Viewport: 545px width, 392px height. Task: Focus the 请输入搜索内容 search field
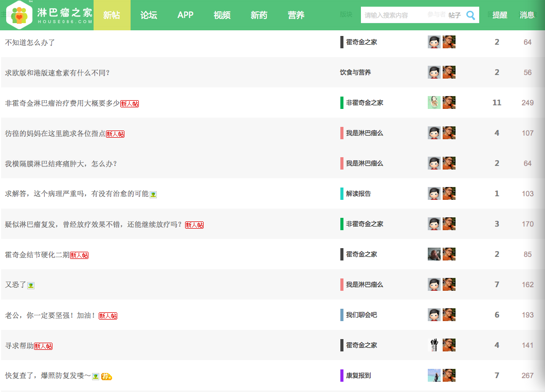(403, 15)
